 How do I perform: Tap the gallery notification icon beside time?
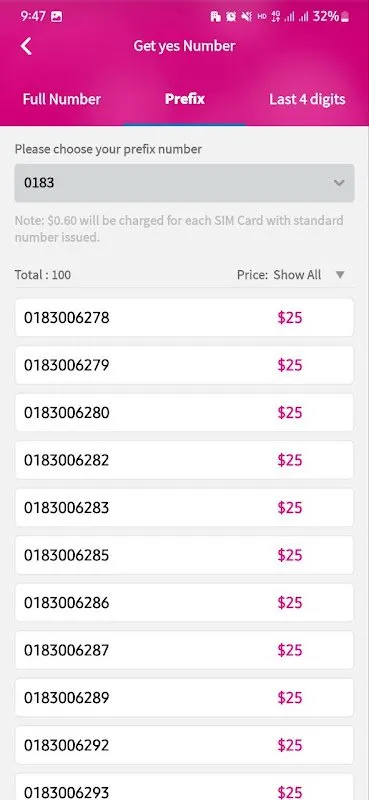[x=57, y=17]
